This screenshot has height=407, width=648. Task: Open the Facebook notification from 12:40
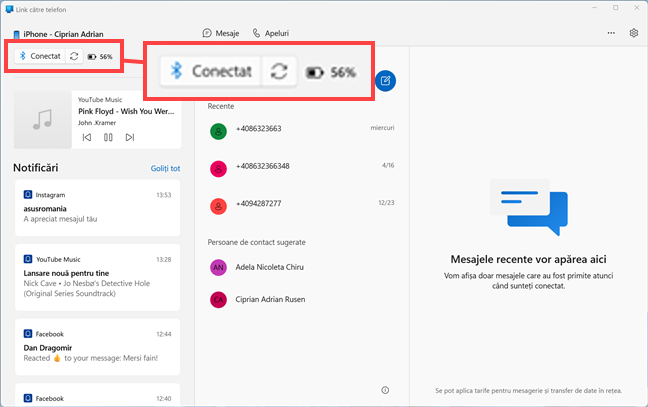(98, 395)
